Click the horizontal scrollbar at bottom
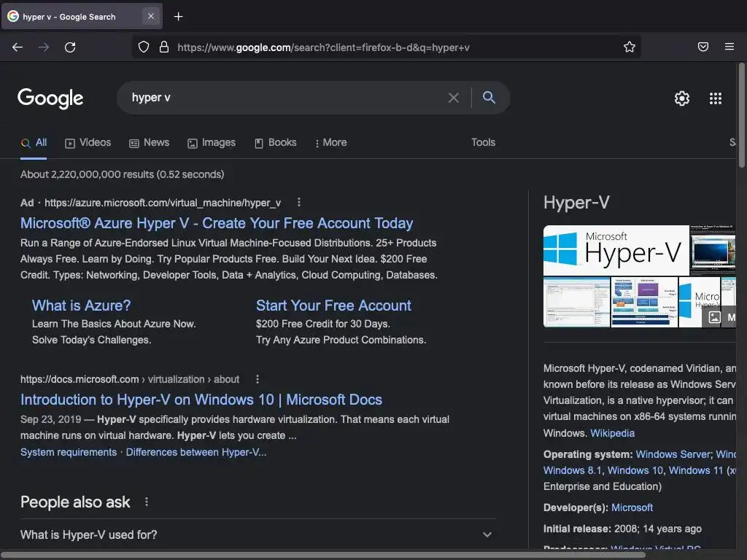This screenshot has width=747, height=560. click(323, 555)
